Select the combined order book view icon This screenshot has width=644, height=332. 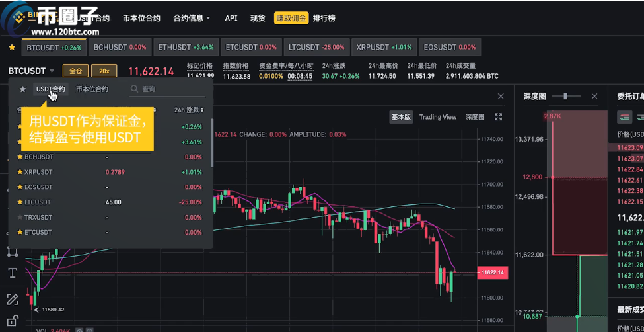coord(624,117)
